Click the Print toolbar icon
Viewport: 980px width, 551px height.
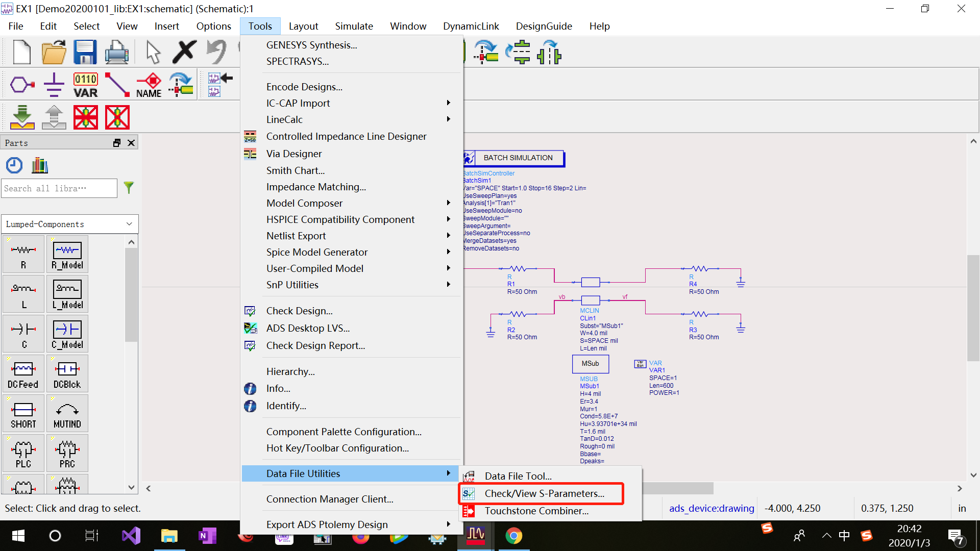(x=116, y=52)
